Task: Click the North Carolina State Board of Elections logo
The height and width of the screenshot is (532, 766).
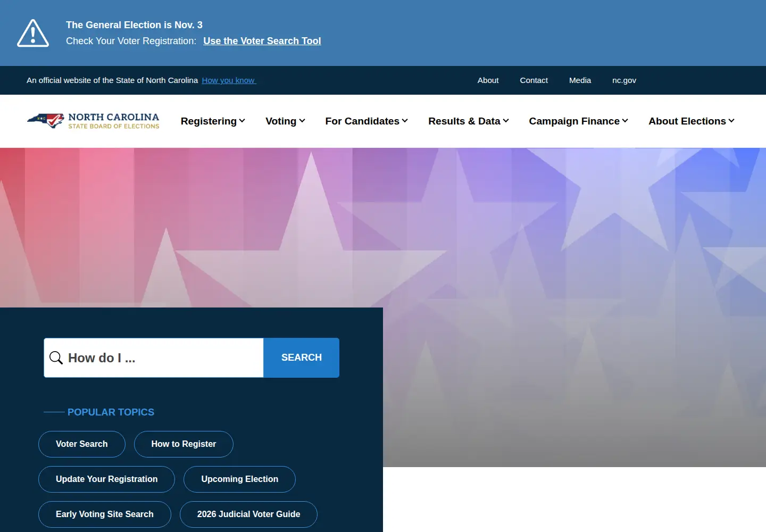Action: 93,121
